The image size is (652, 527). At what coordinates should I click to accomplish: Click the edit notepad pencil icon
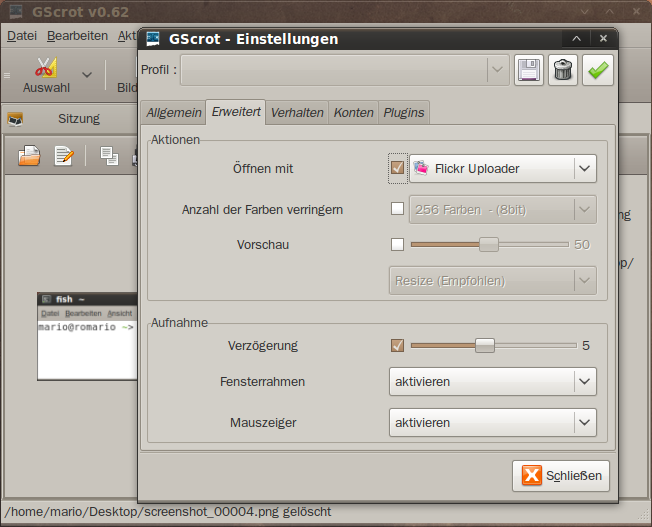tap(64, 155)
